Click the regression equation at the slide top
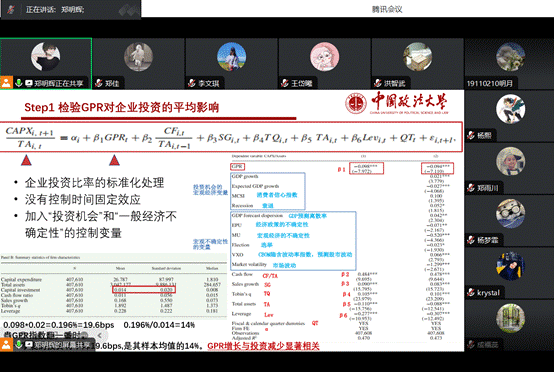The height and width of the screenshot is (372, 554). coord(231,137)
